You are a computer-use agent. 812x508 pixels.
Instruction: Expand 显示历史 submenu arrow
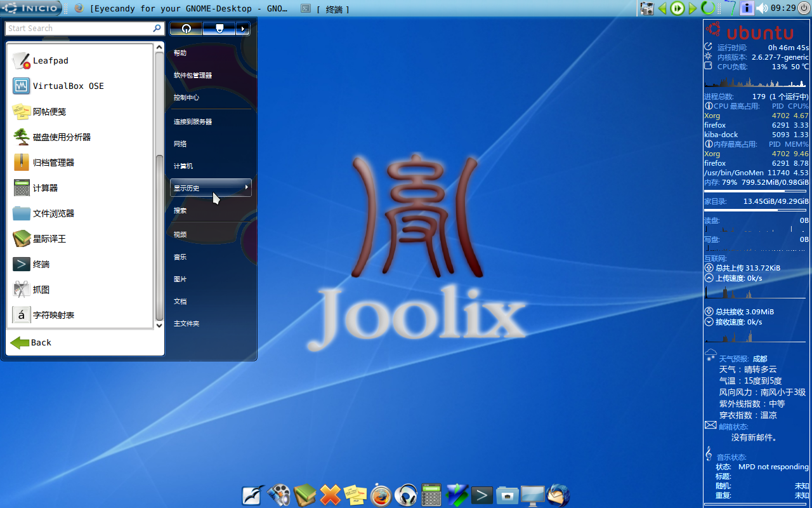coord(246,187)
